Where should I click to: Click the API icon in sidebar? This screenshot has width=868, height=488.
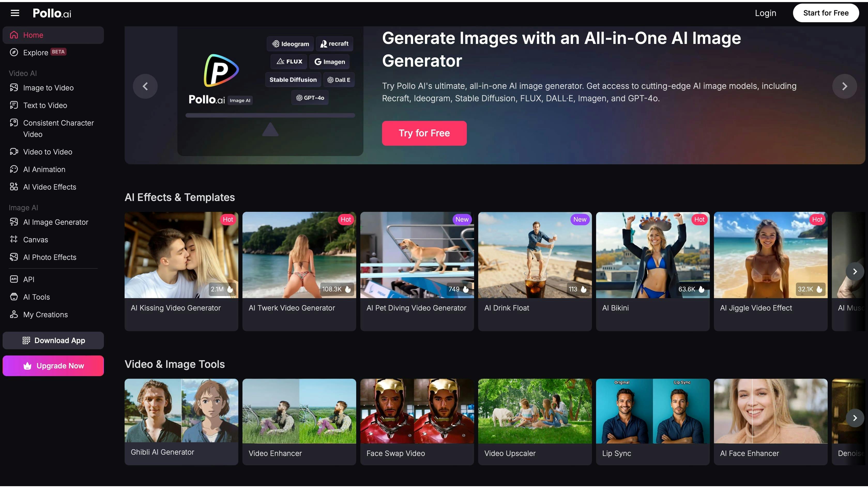click(x=14, y=279)
